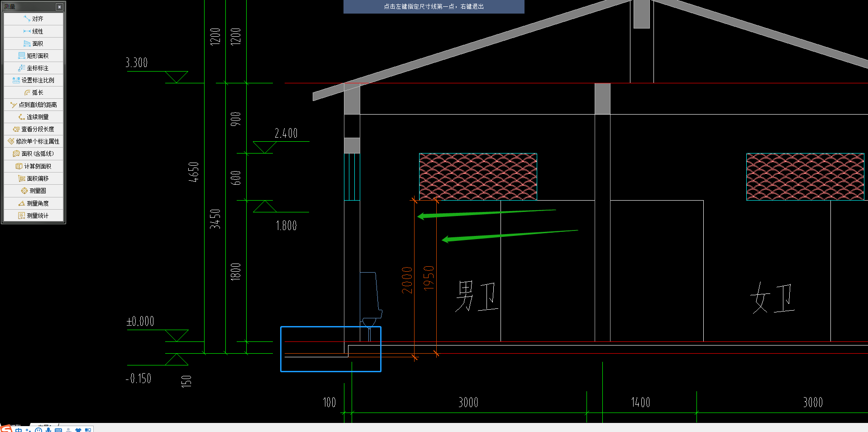Click the 女卫 room label
The height and width of the screenshot is (432, 868).
[x=773, y=298]
